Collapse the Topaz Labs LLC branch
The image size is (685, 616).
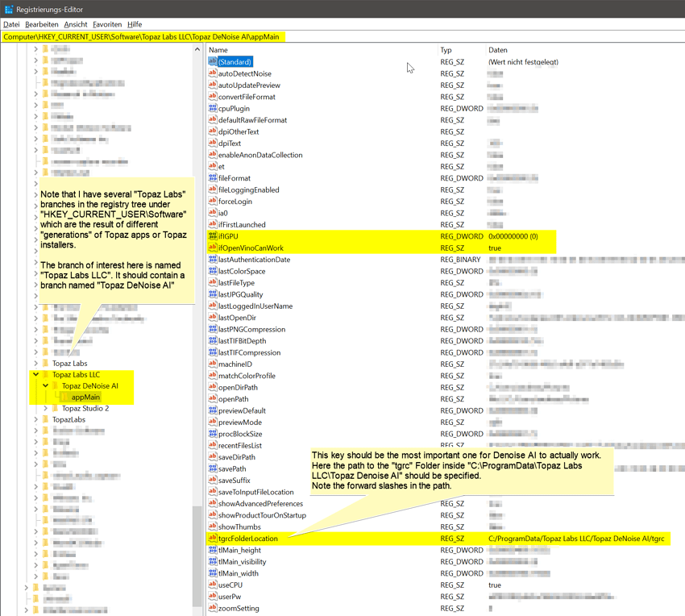35,374
